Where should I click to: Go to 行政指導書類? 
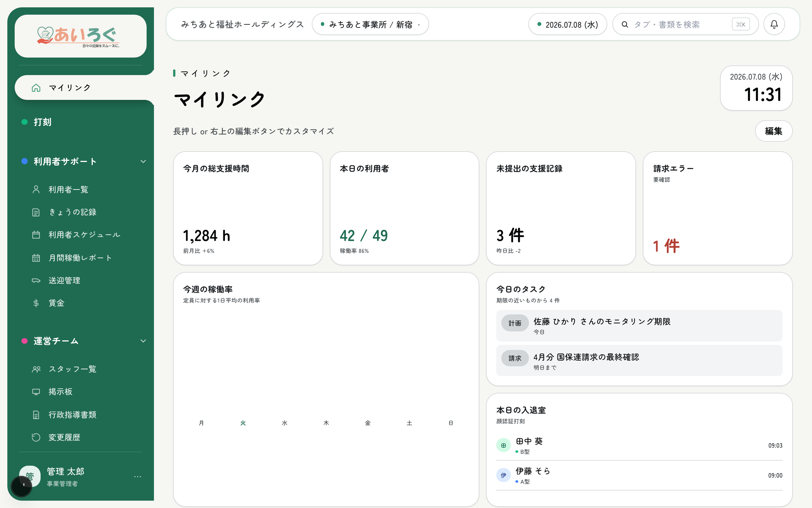click(x=72, y=415)
